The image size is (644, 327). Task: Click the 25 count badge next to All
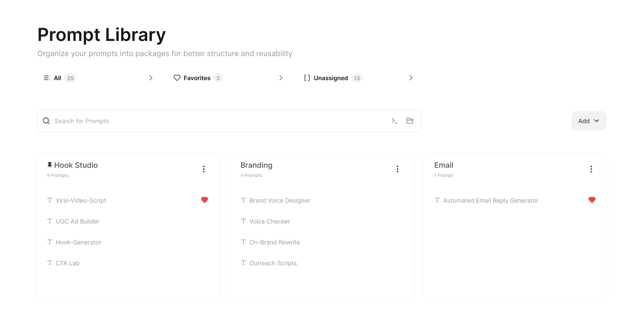coord(70,78)
